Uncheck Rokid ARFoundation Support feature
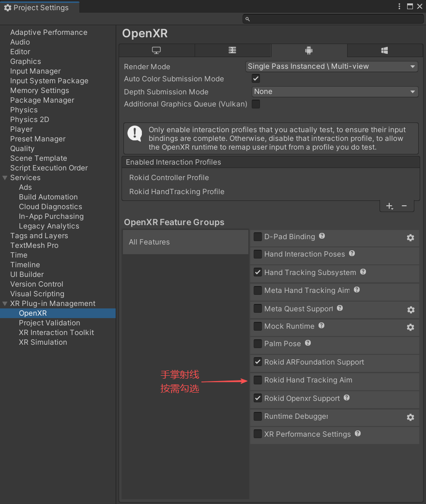This screenshot has height=504, width=426. [x=258, y=362]
